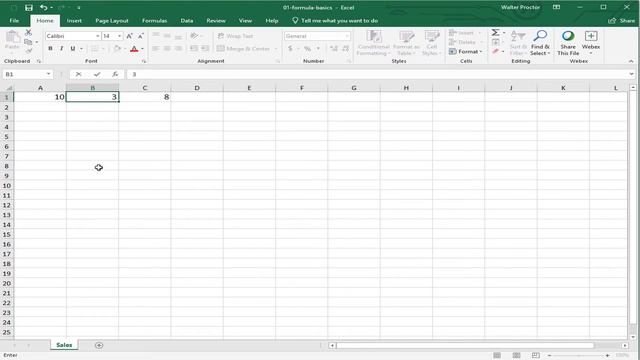Select cell C1 containing 8
Image resolution: width=640 pixels, height=360 pixels.
click(145, 97)
